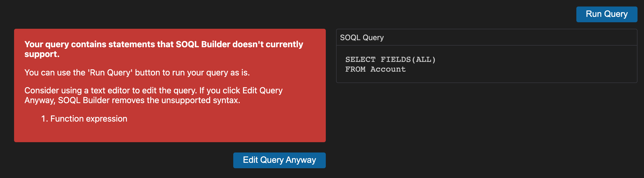Select the SOQL Query panel header

(362, 37)
